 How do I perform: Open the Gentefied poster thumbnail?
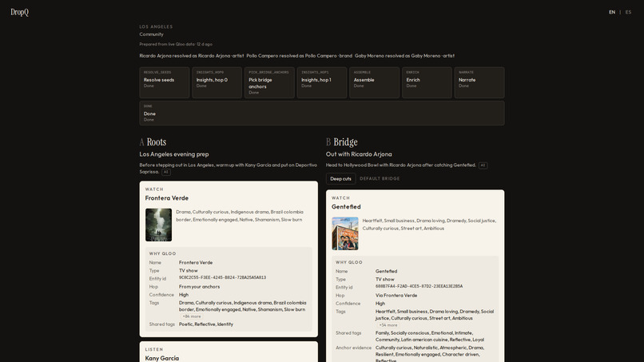[x=345, y=233]
